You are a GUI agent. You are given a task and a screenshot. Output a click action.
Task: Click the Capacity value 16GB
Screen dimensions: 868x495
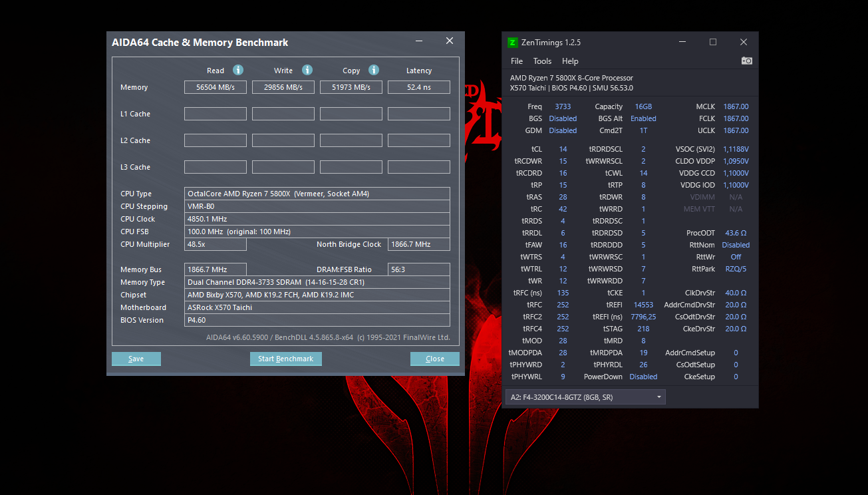coord(643,106)
